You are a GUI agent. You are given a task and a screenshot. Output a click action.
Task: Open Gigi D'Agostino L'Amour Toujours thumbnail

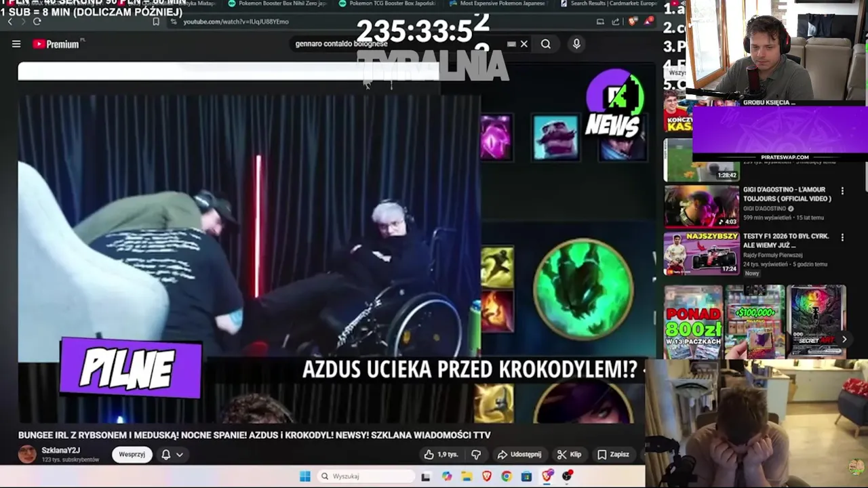click(701, 206)
